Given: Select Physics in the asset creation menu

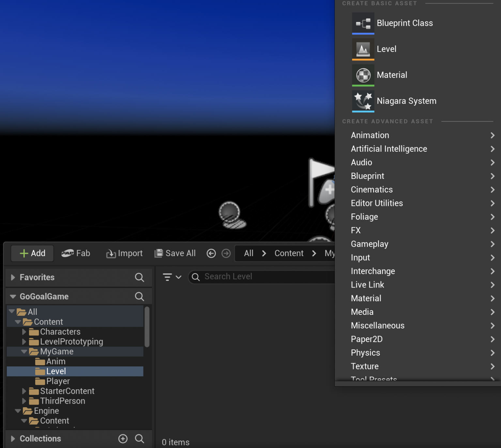Looking at the screenshot, I should 365,353.
